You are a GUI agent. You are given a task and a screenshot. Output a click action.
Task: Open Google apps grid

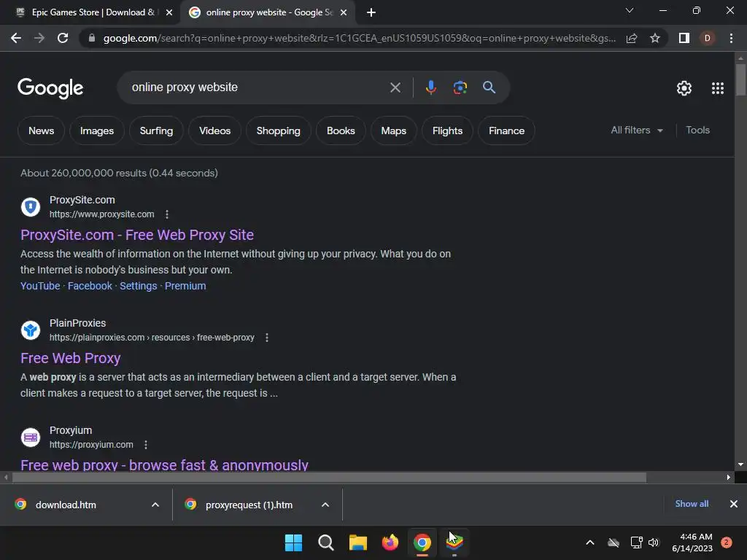[x=718, y=88]
